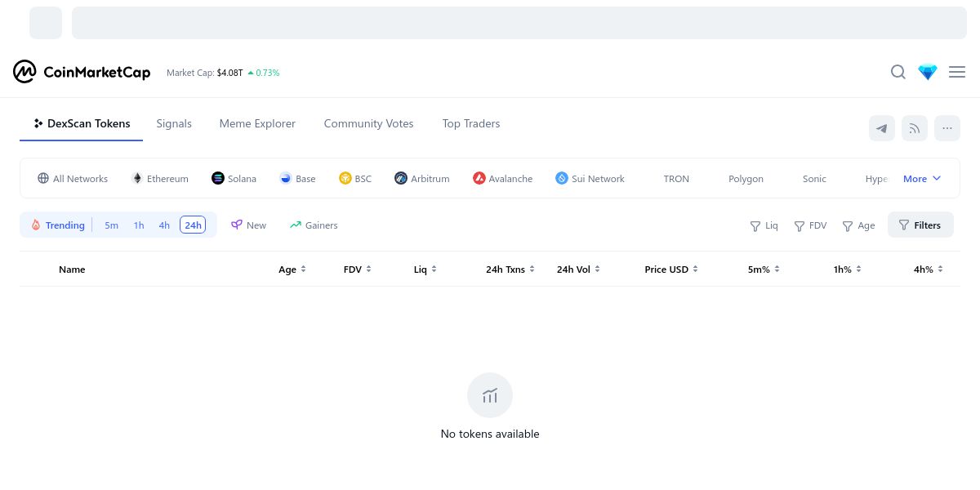Select the Solana network filter

[x=234, y=178]
